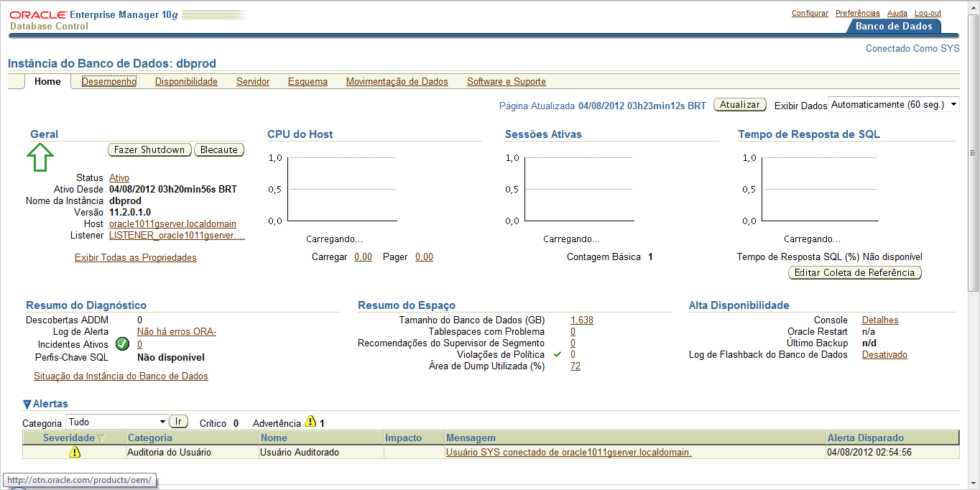The image size is (980, 490).
Task: Open the Disponibilidade tab
Action: [x=186, y=82]
